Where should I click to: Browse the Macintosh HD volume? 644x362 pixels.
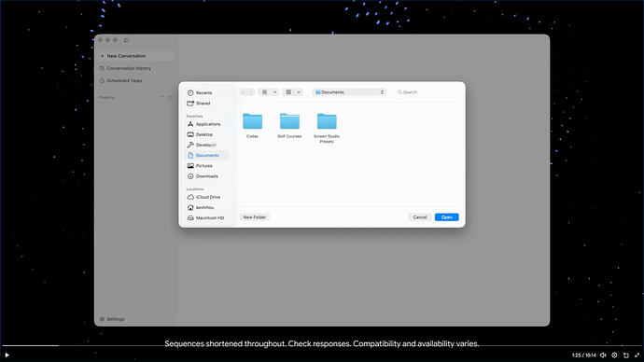[206, 218]
